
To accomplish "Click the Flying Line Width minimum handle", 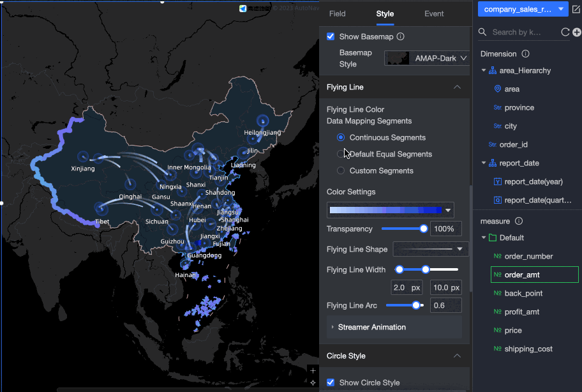I will (x=399, y=269).
